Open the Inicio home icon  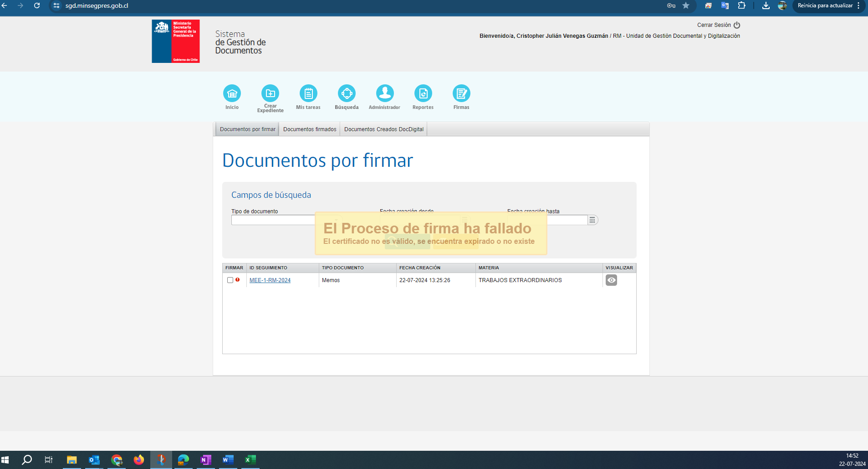[232, 93]
